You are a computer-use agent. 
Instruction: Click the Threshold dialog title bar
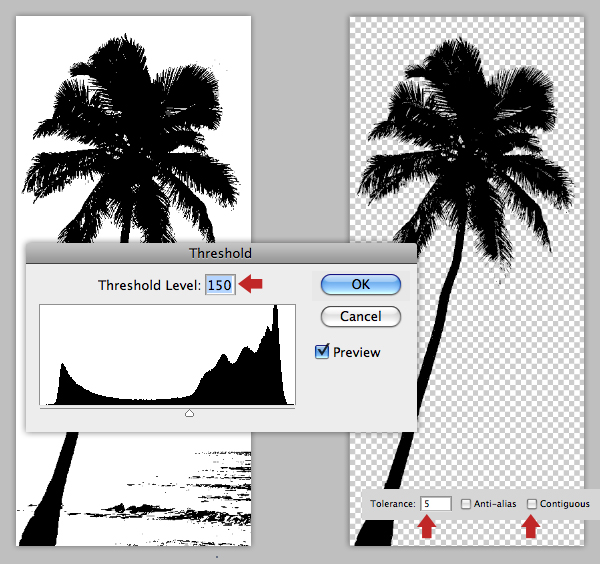coord(221,253)
